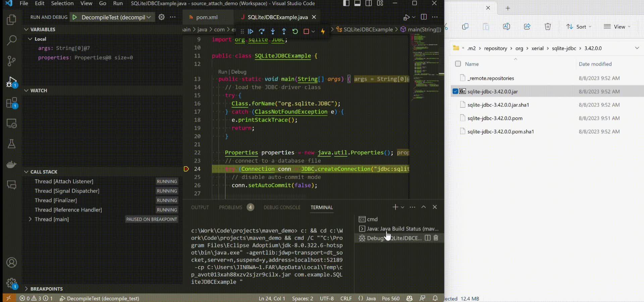Click the Run code lens above main
Screen dimensions: 644x302
click(x=222, y=72)
